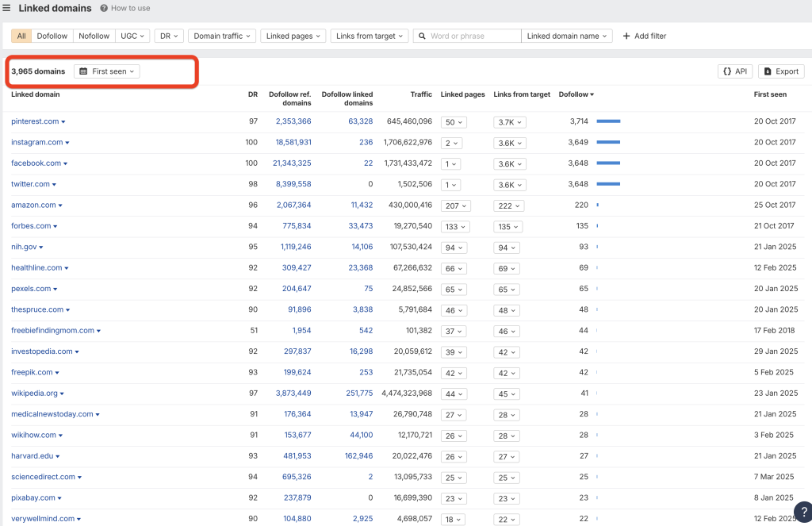Open the Links from target filter dropdown
The height and width of the screenshot is (526, 812).
[370, 36]
